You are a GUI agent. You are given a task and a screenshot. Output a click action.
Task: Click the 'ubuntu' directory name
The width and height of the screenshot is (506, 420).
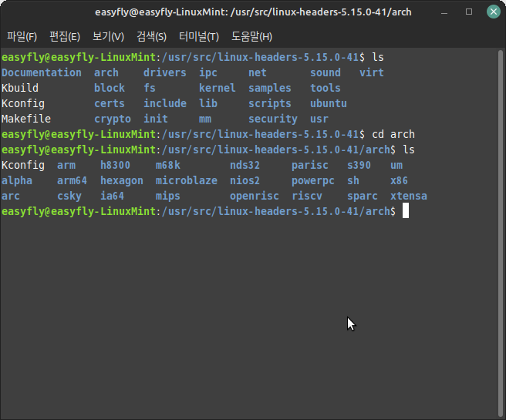coord(329,103)
